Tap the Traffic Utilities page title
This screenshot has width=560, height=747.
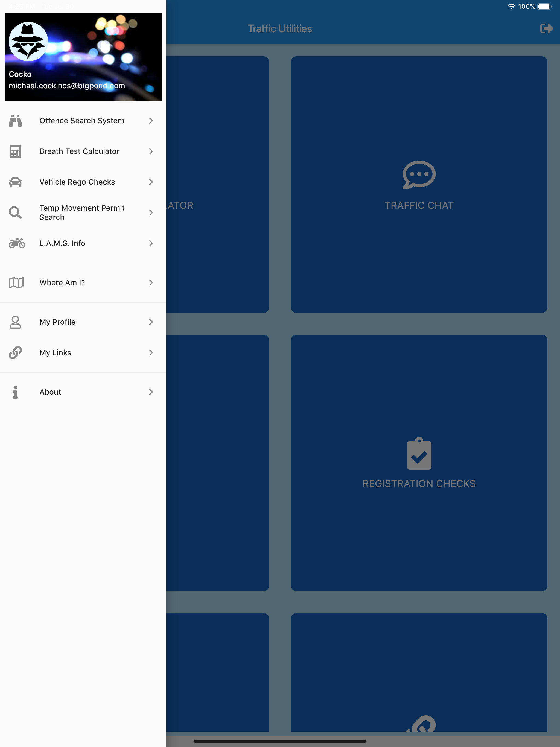click(280, 29)
